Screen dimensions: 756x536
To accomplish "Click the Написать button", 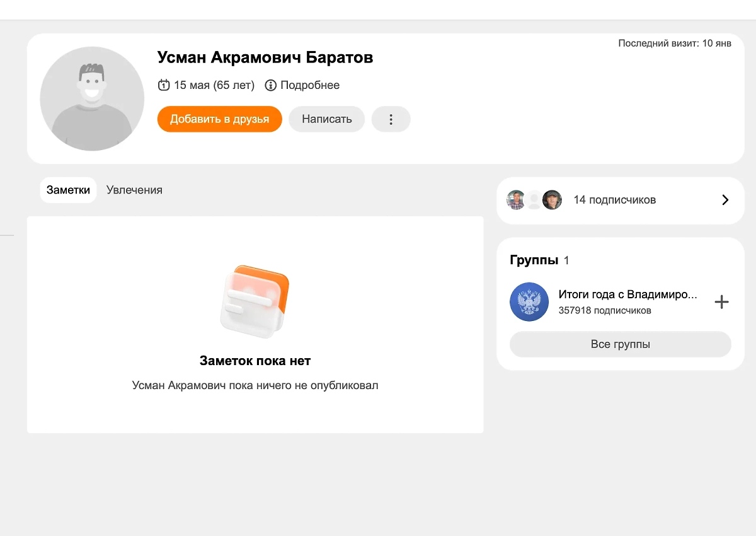I will point(326,119).
